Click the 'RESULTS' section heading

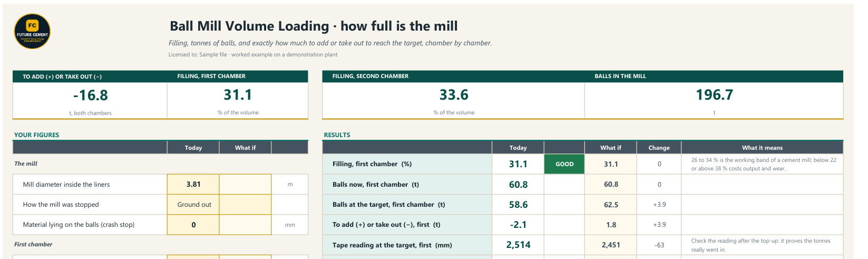[x=337, y=135]
